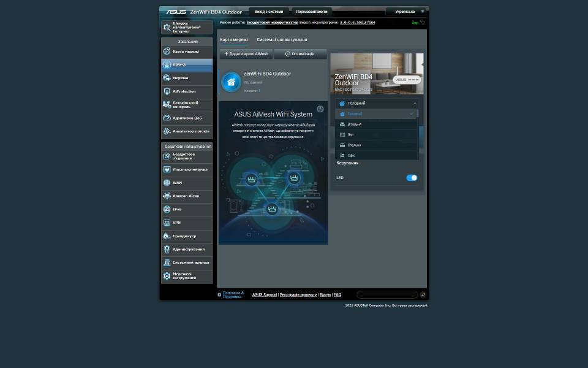
Task: Click the search magnifier icon at bottom
Action: click(423, 295)
